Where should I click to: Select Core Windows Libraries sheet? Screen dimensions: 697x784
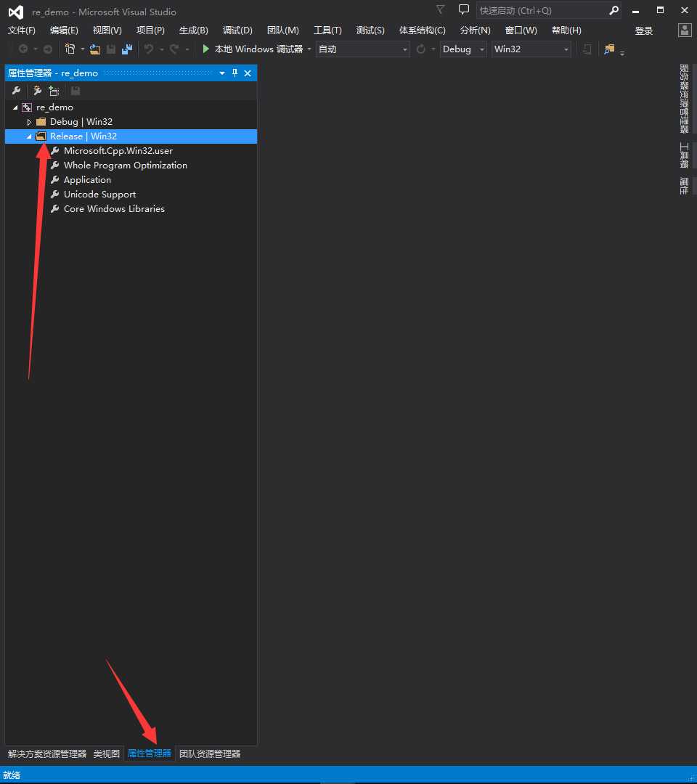tap(114, 209)
